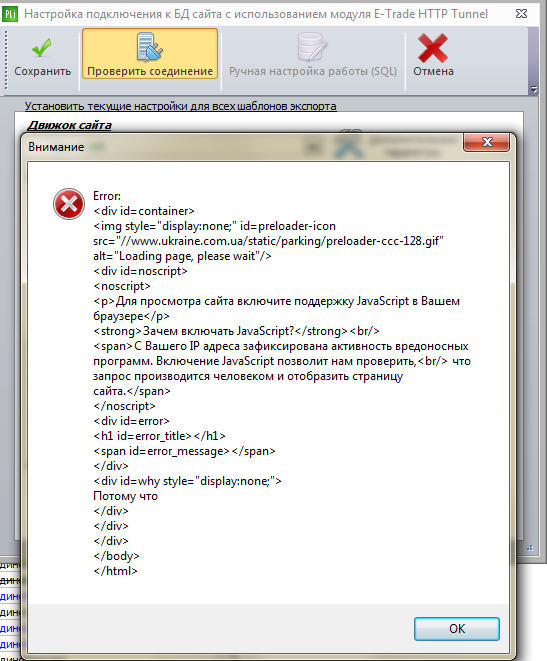547x661 pixels.
Task: Close the Внимание error dialog
Action: click(x=487, y=142)
